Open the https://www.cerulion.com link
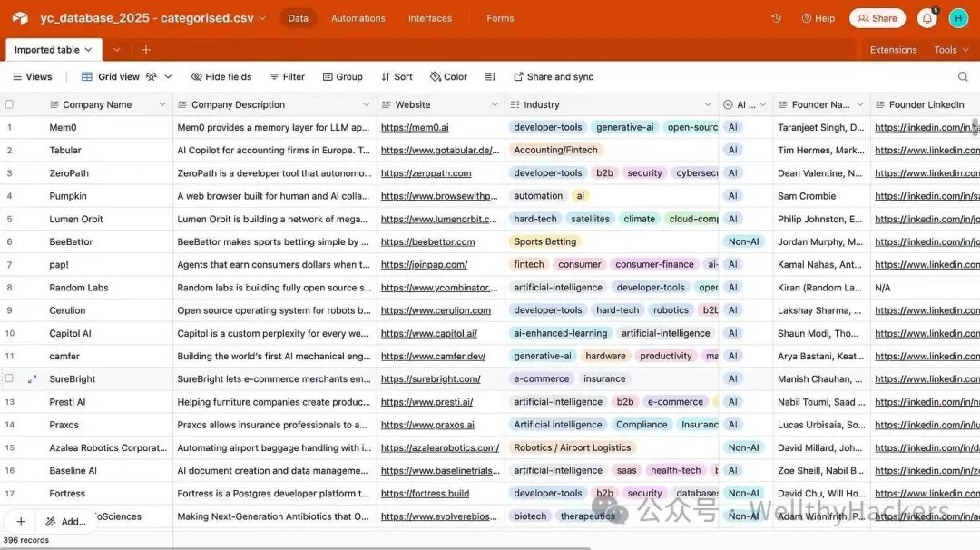This screenshot has width=980, height=550. [x=436, y=310]
